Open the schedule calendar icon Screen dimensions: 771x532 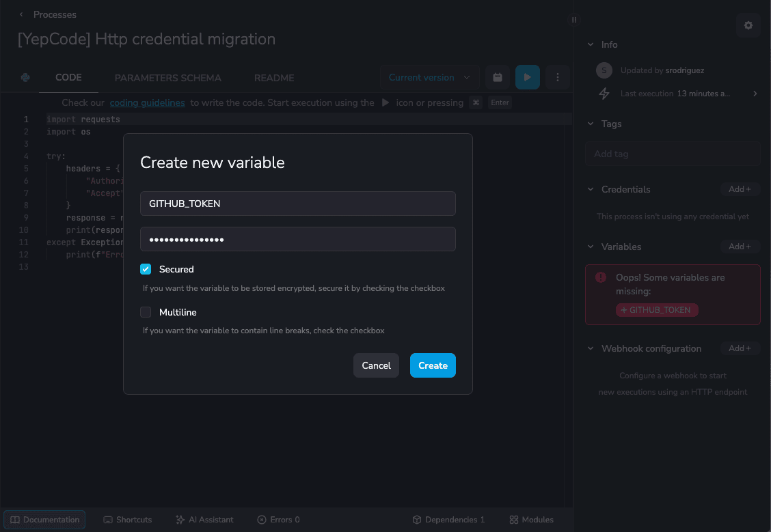tap(498, 77)
